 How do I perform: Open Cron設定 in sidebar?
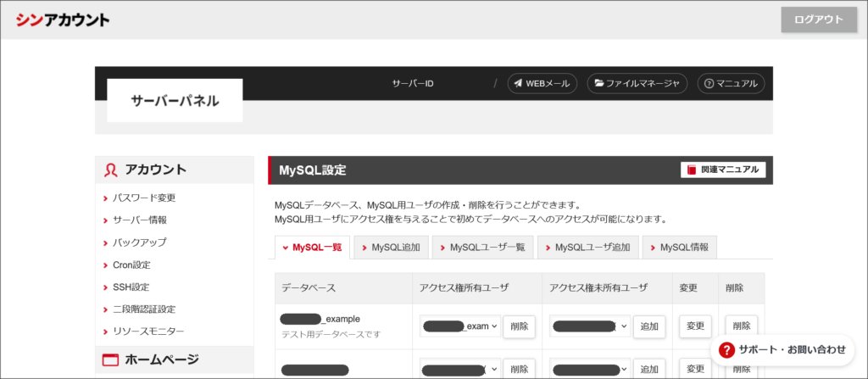tap(131, 265)
